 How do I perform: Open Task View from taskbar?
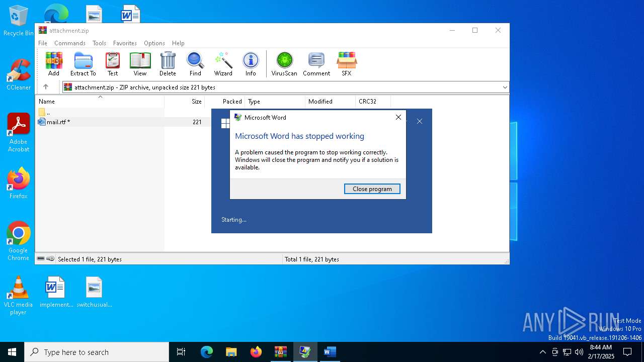[181, 352]
